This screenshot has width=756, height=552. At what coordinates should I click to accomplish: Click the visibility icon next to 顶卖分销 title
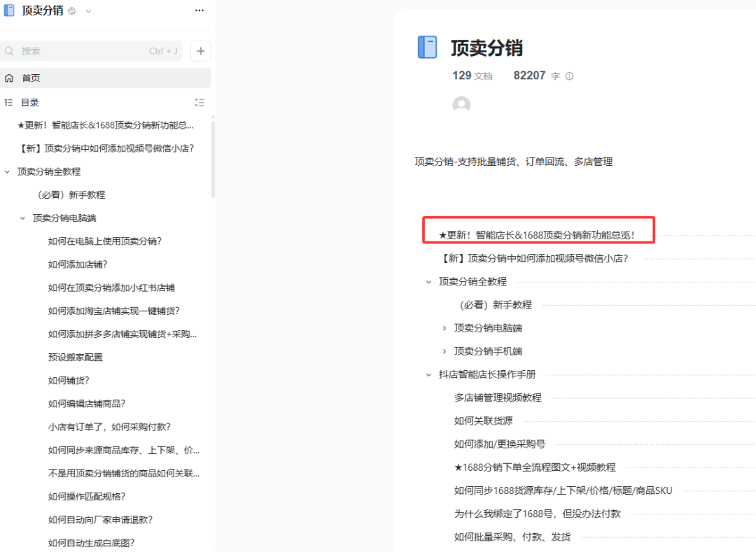pos(72,11)
